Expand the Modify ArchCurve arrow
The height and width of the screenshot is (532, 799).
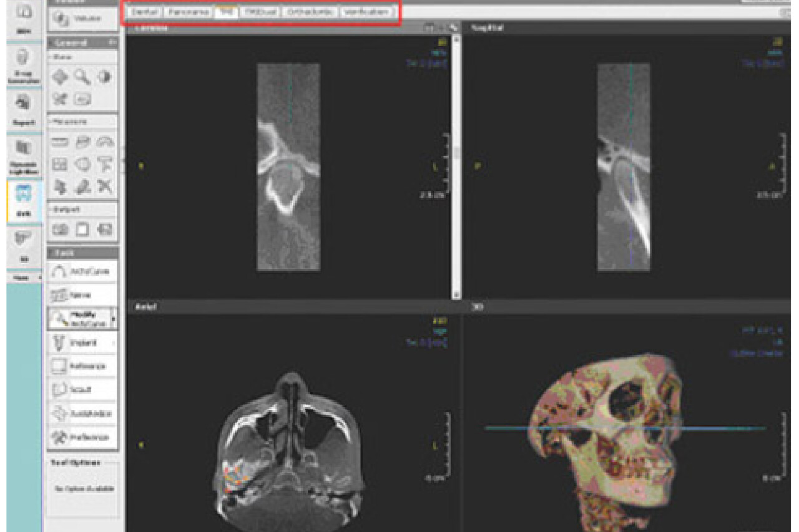113,318
